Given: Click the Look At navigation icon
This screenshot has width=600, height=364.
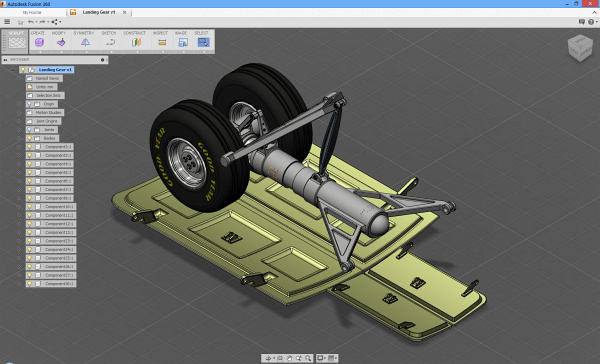Looking at the screenshot, I should coord(280,358).
